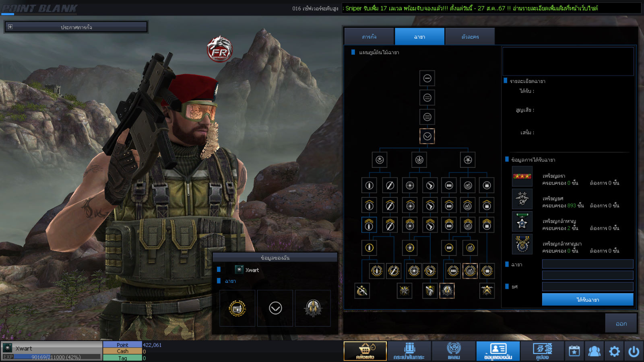Click the power exit icon
The height and width of the screenshot is (362, 644).
click(634, 351)
